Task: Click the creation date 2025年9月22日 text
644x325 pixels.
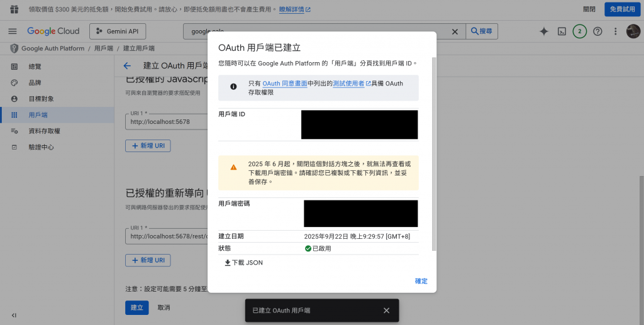Action: [357, 236]
